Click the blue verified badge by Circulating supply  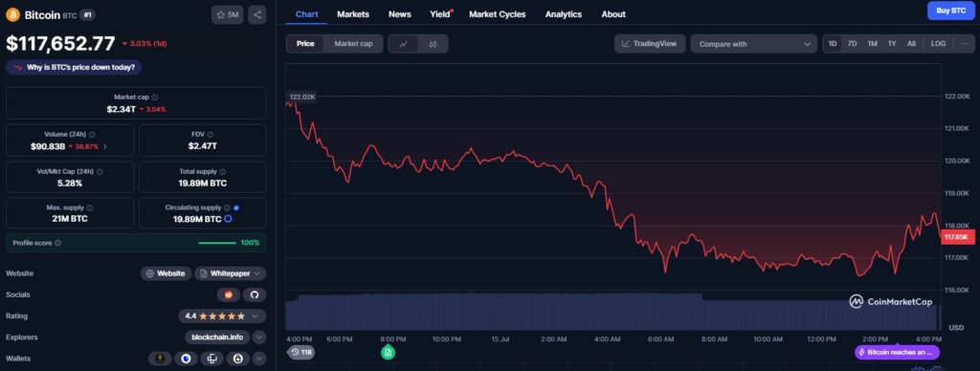236,207
